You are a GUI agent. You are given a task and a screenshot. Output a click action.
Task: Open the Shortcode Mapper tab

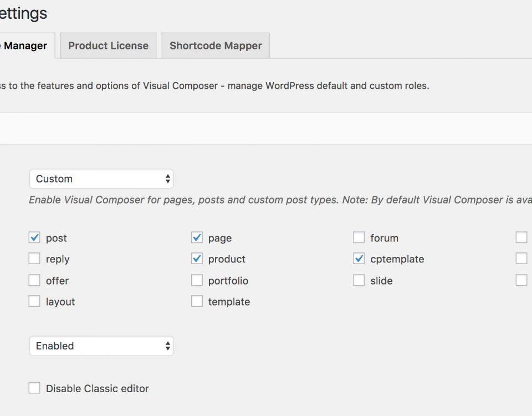(216, 45)
